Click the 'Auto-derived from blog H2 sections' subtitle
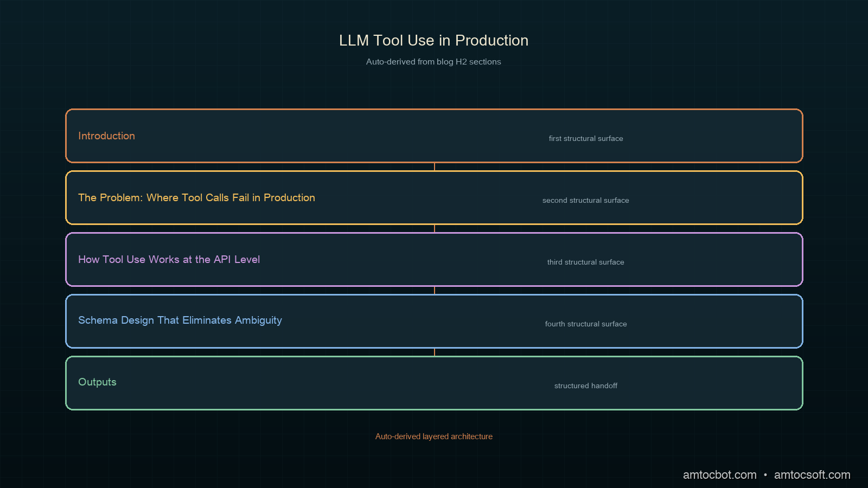This screenshot has height=488, width=868. pos(433,62)
